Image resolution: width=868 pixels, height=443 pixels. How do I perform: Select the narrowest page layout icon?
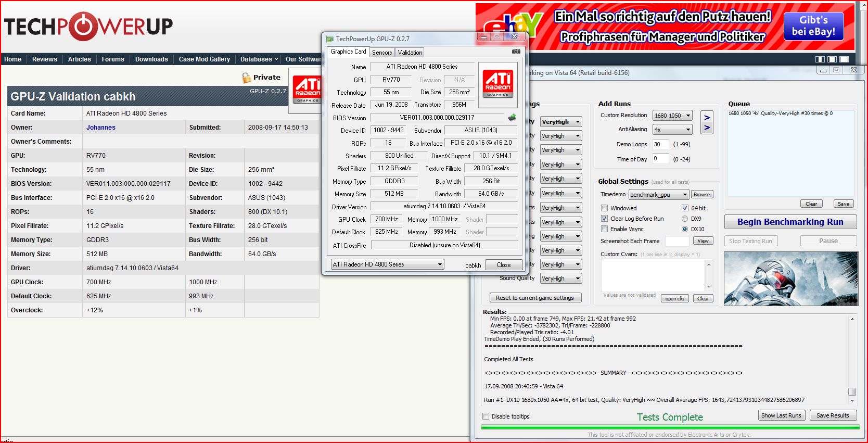point(820,59)
